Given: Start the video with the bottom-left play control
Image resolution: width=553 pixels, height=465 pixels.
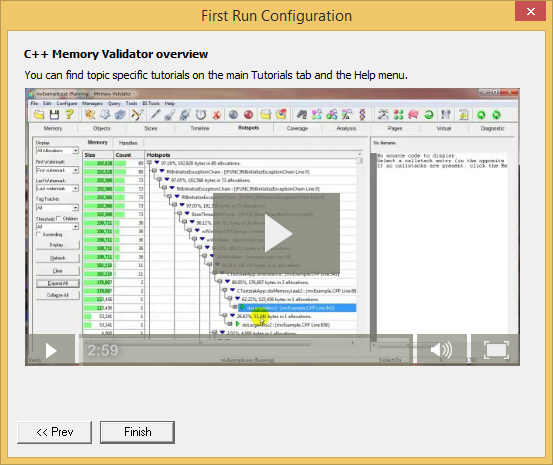Looking at the screenshot, I should [51, 350].
